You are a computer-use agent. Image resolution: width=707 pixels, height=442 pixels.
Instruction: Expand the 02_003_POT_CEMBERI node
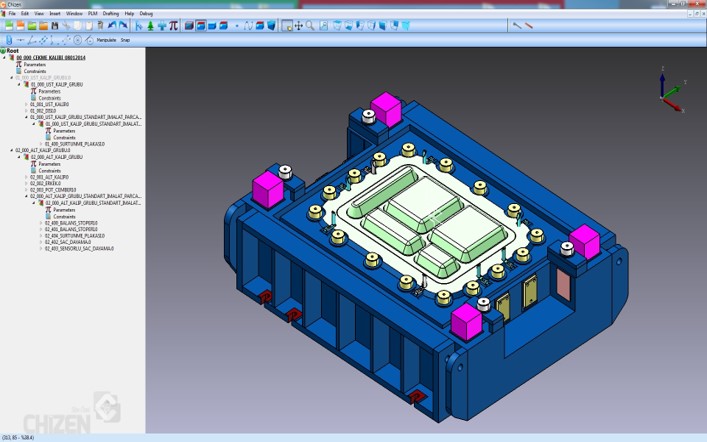point(26,190)
